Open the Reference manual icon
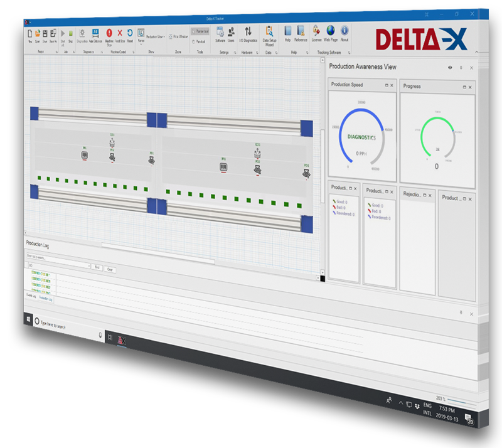 pos(301,31)
